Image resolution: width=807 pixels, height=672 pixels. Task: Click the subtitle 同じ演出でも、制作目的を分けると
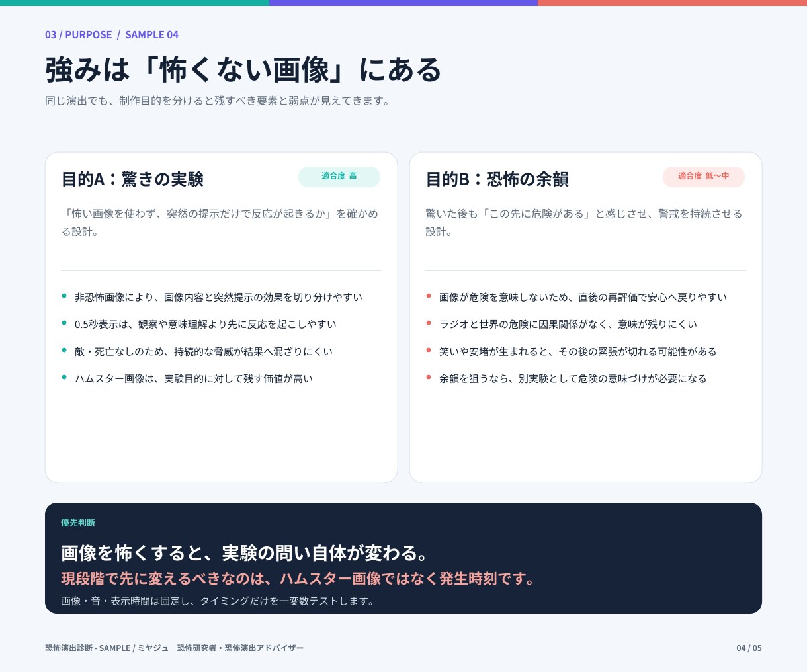(x=218, y=101)
